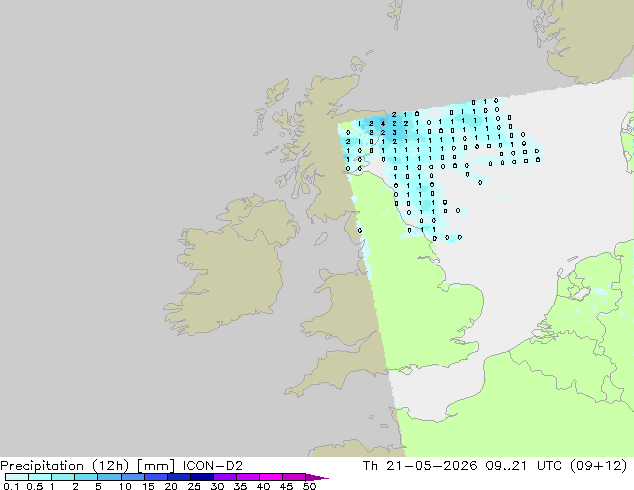Select the 2–5 mm legend swatch
This screenshot has height=490, width=634.
click(x=86, y=477)
